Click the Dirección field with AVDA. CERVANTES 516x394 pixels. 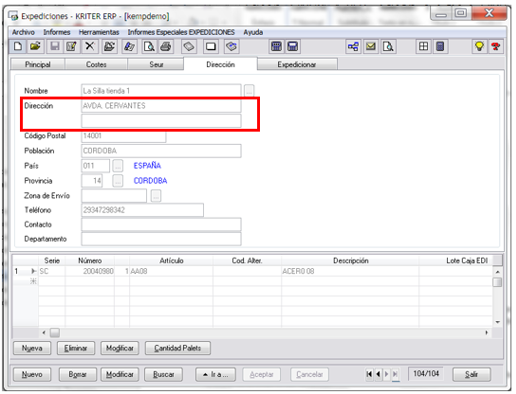(x=161, y=106)
